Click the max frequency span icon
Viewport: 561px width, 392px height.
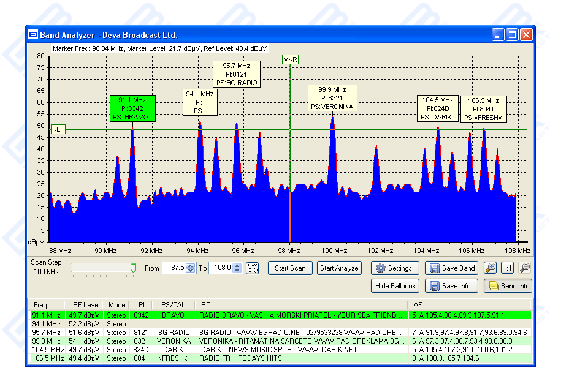pos(253,268)
